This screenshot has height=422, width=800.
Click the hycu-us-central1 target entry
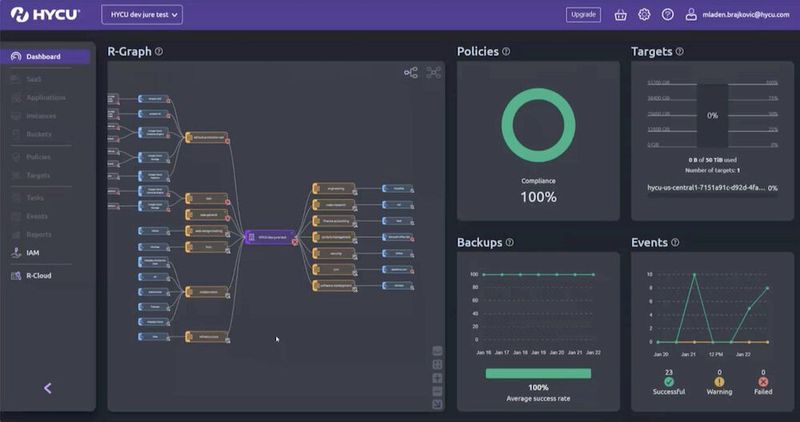pos(705,188)
